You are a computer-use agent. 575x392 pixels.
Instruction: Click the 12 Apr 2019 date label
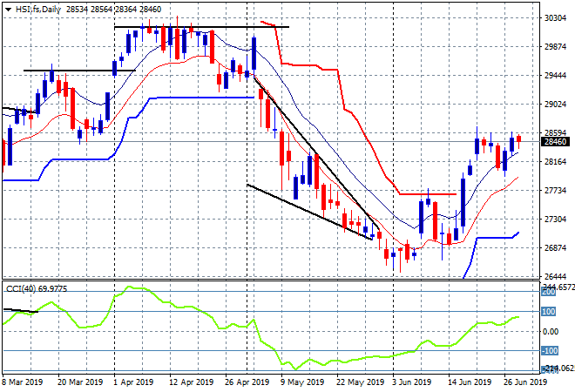[191, 382]
